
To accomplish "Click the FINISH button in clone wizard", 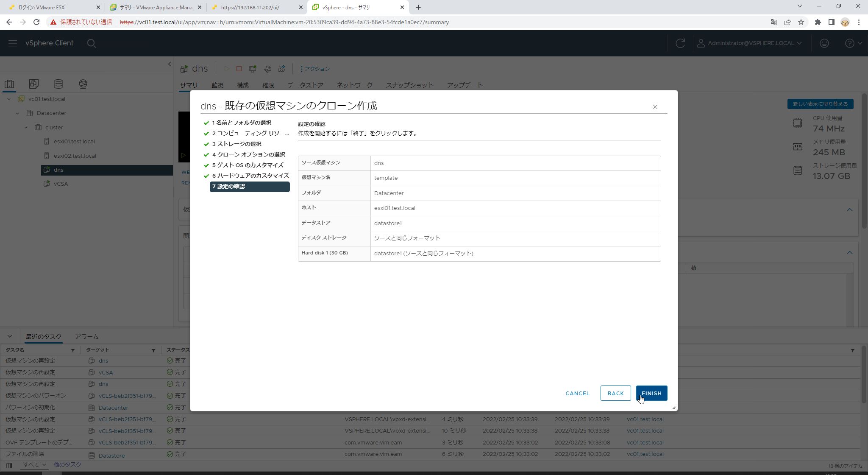I will click(651, 393).
